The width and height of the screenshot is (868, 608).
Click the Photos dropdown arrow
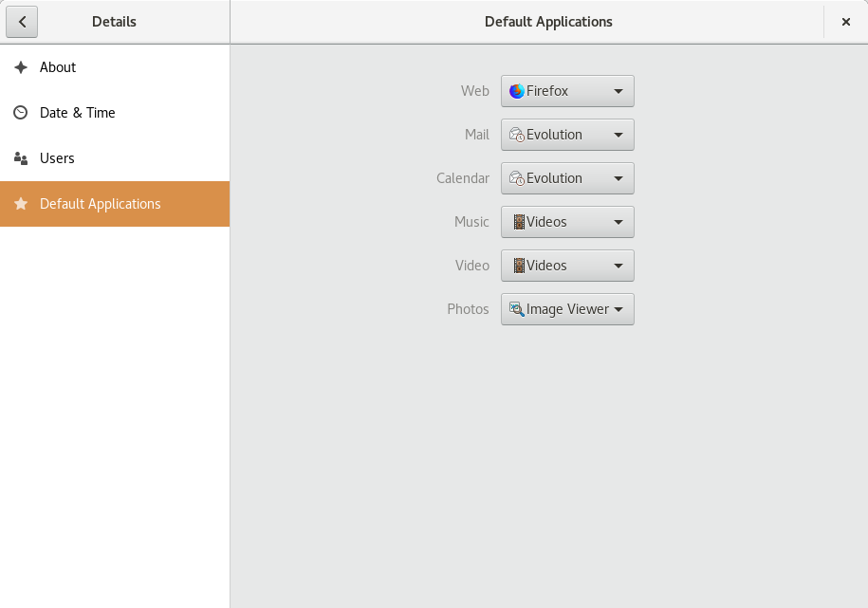tap(619, 309)
